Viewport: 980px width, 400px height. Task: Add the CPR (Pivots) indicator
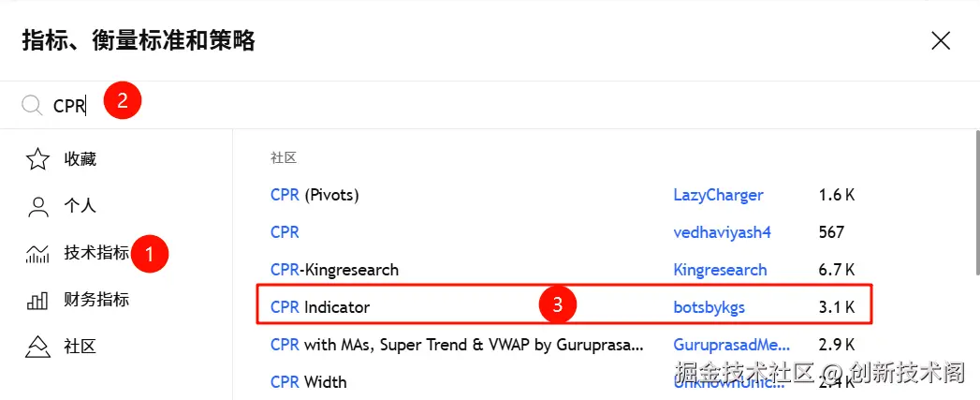point(314,195)
